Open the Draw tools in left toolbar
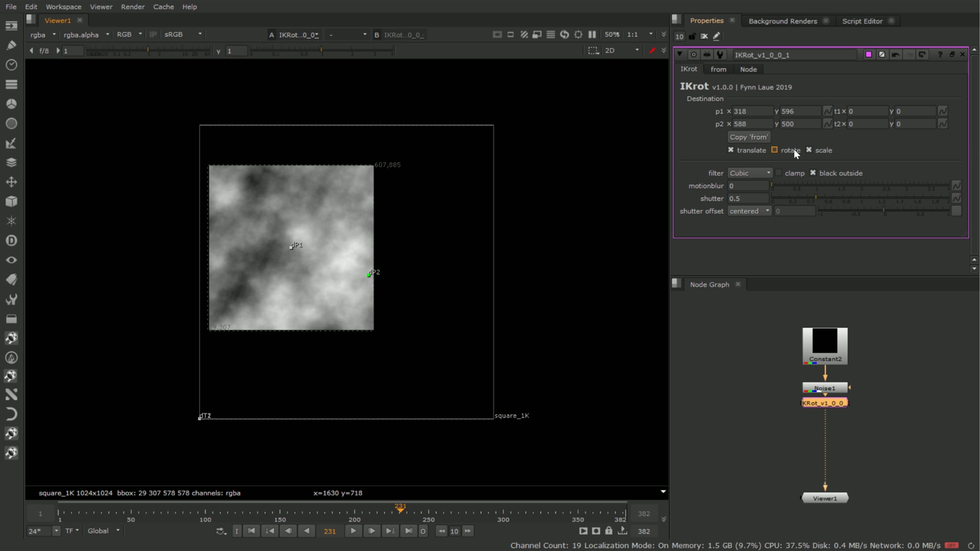980x551 pixels. [x=11, y=45]
